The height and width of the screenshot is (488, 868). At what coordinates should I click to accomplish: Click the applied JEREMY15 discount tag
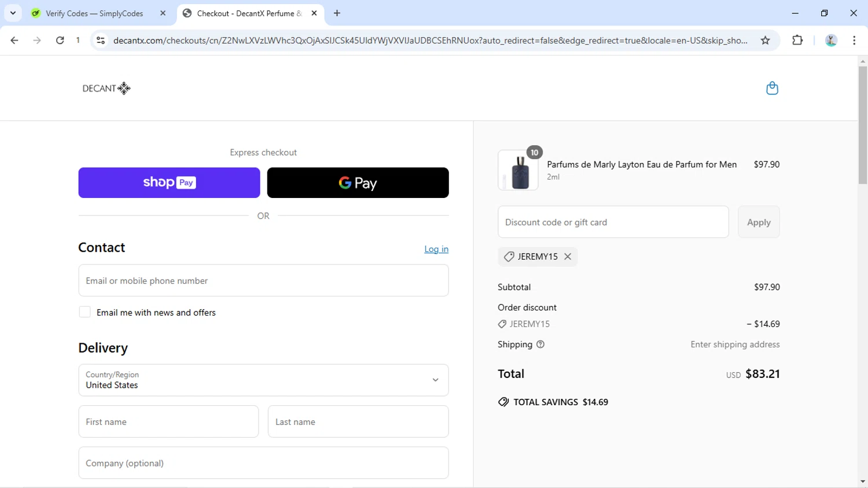point(538,256)
